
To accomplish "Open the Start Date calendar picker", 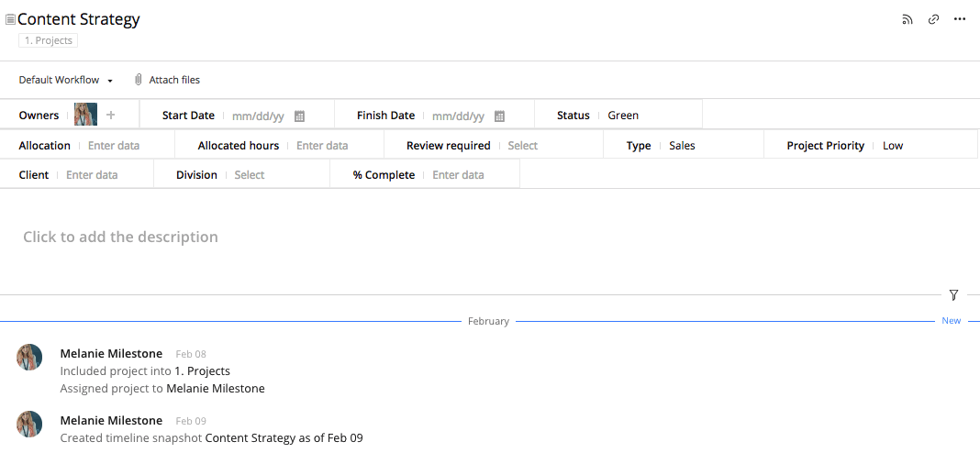I will pyautogui.click(x=299, y=116).
